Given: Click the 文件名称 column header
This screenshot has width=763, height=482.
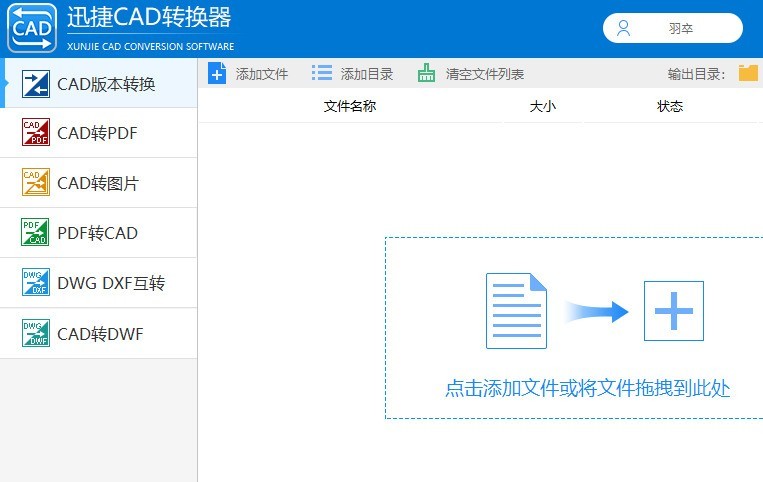Looking at the screenshot, I should click(x=350, y=106).
